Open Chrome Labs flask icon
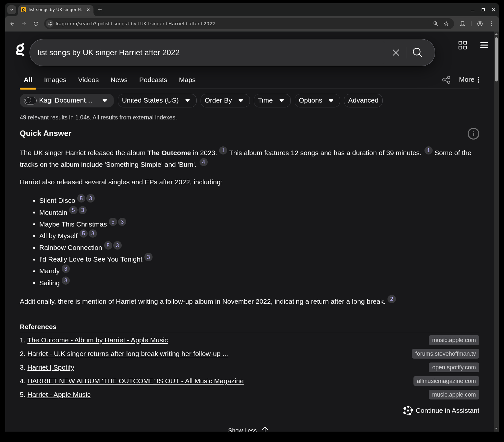Viewport: 504px width, 442px height. (462, 24)
